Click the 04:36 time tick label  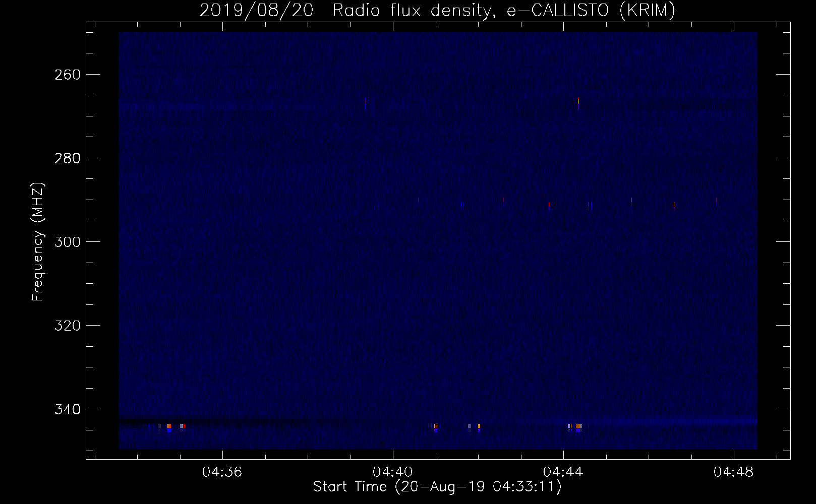[x=222, y=472]
